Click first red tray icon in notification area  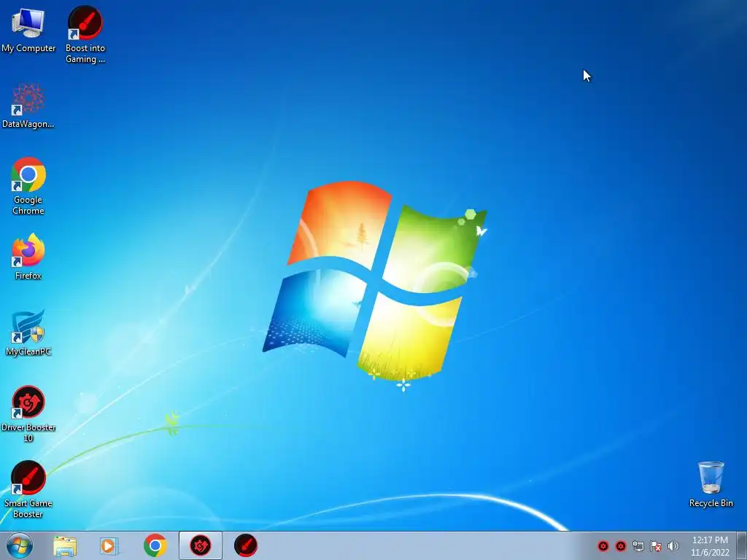[603, 546]
